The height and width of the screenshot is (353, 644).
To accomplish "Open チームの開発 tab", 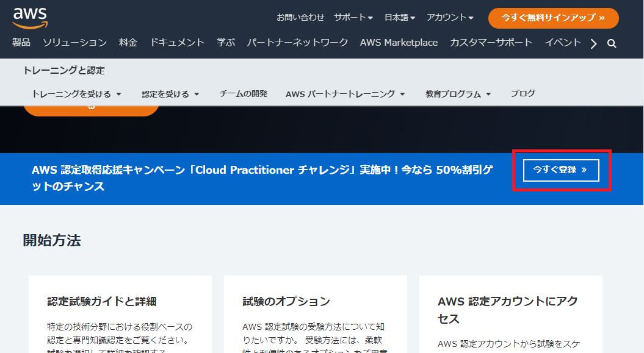I will tap(243, 94).
